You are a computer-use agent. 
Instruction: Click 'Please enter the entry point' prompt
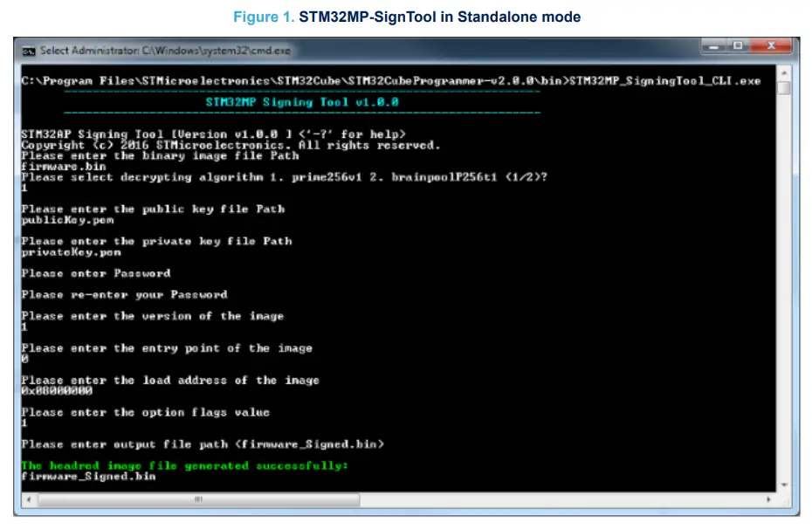click(167, 348)
